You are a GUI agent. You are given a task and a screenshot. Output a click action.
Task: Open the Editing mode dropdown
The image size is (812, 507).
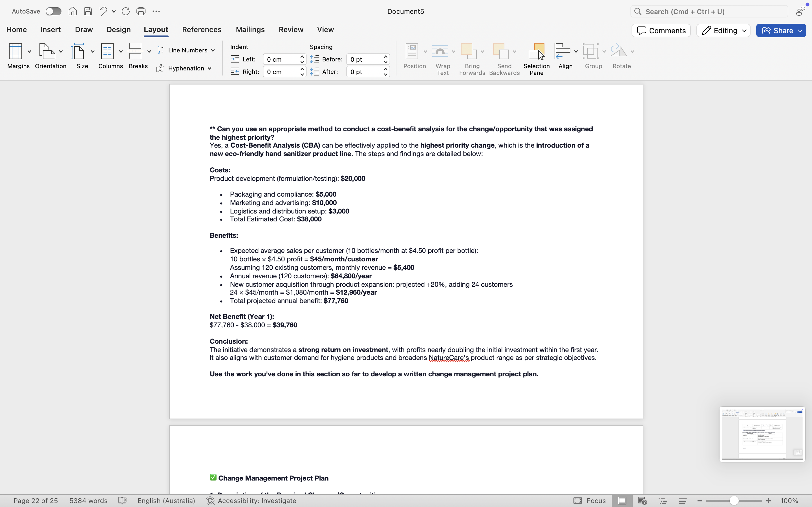point(723,30)
